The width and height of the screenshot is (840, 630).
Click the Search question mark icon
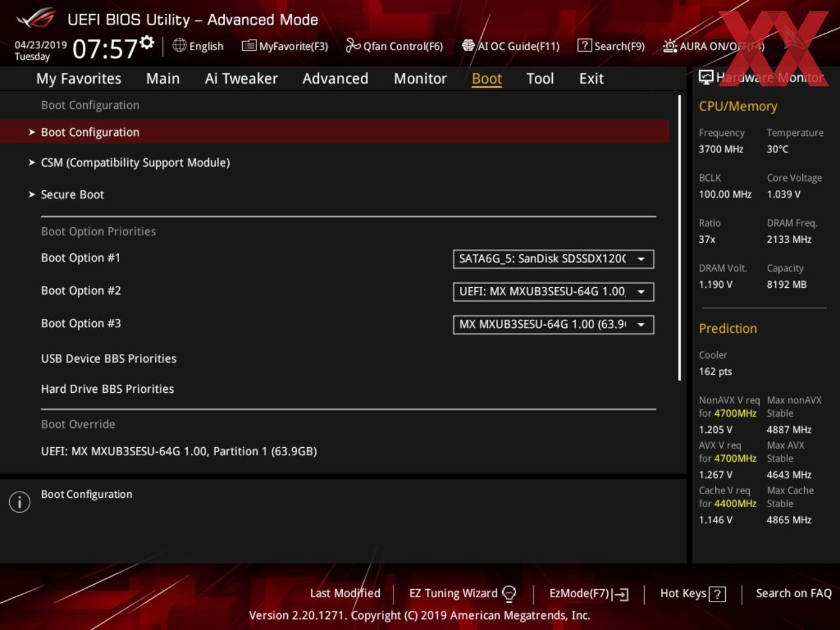[584, 46]
